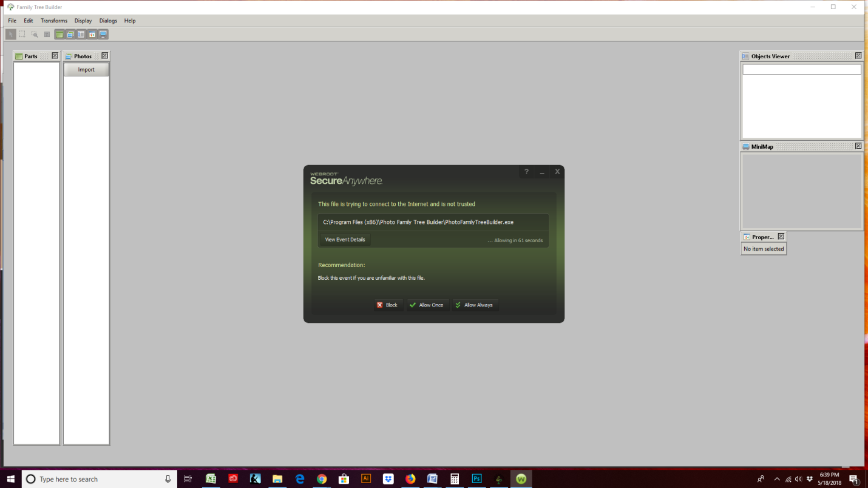Click the Objects Viewer icon in its header

pyautogui.click(x=746, y=56)
